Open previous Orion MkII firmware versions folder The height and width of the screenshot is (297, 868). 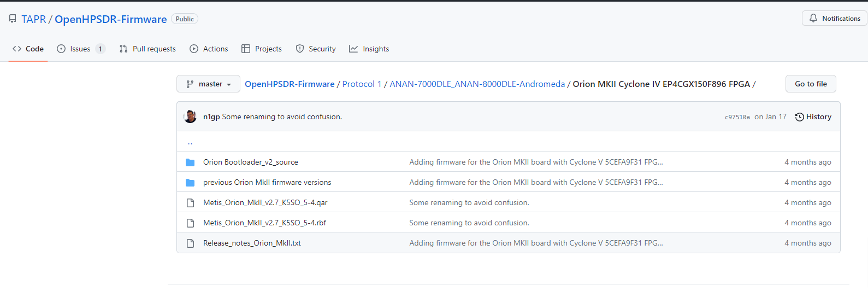(267, 182)
